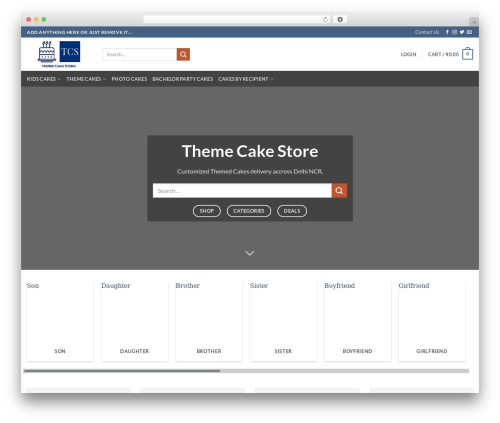Open the Photo Cakes menu item
Screen dimensions: 500x423
click(129, 79)
